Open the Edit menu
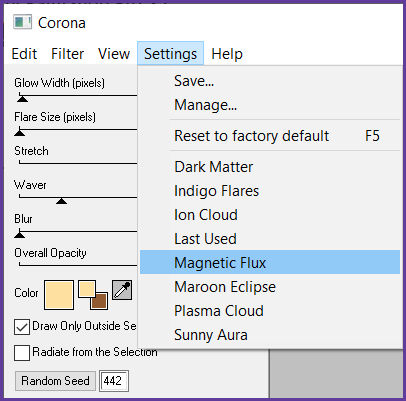This screenshot has width=406, height=401. click(24, 53)
